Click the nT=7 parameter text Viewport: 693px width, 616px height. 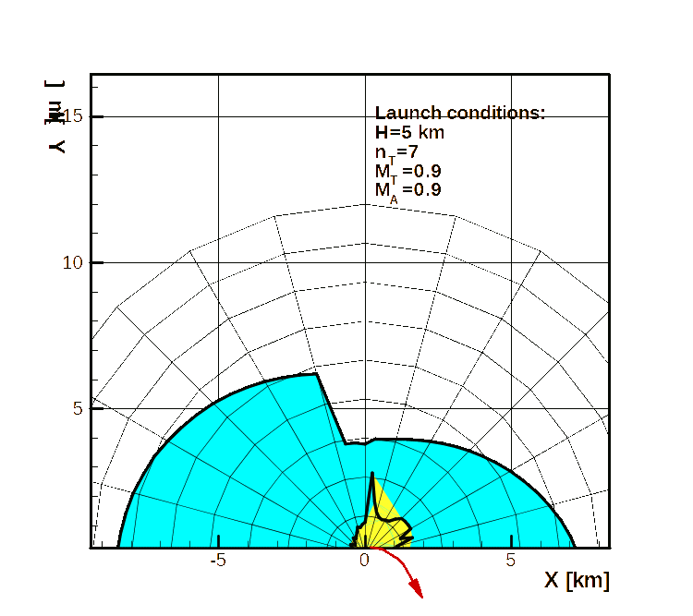(396, 153)
